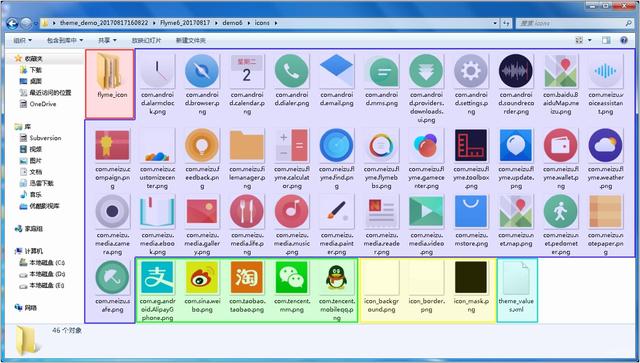Select com.meizu.flyme.flymebbs.png icon
The width and height of the screenshot is (640, 363).
coord(381,145)
